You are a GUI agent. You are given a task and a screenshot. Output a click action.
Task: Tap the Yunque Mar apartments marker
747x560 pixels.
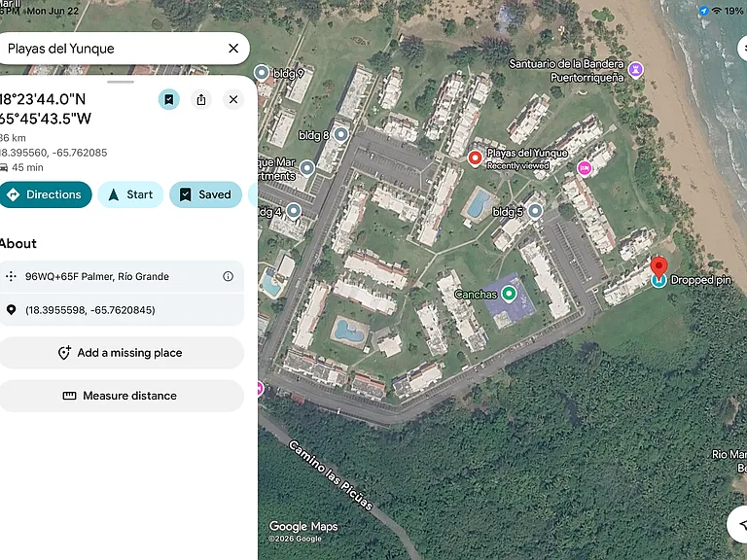(x=307, y=167)
